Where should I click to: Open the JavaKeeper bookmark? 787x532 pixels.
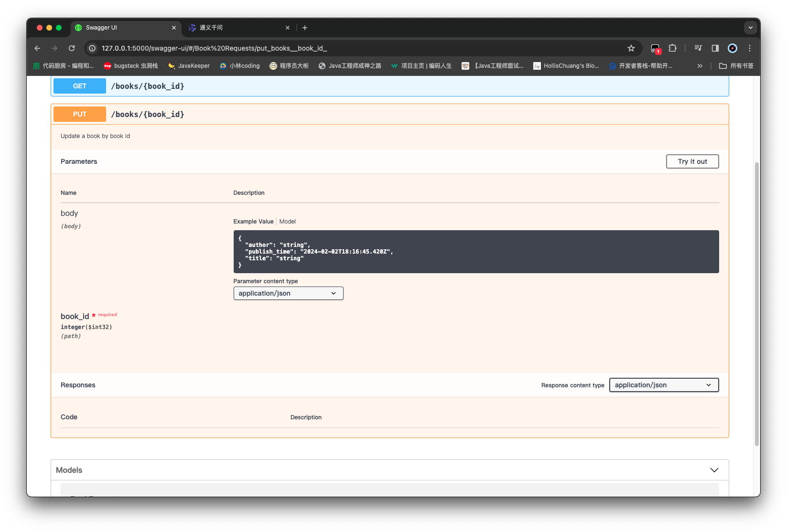(189, 66)
